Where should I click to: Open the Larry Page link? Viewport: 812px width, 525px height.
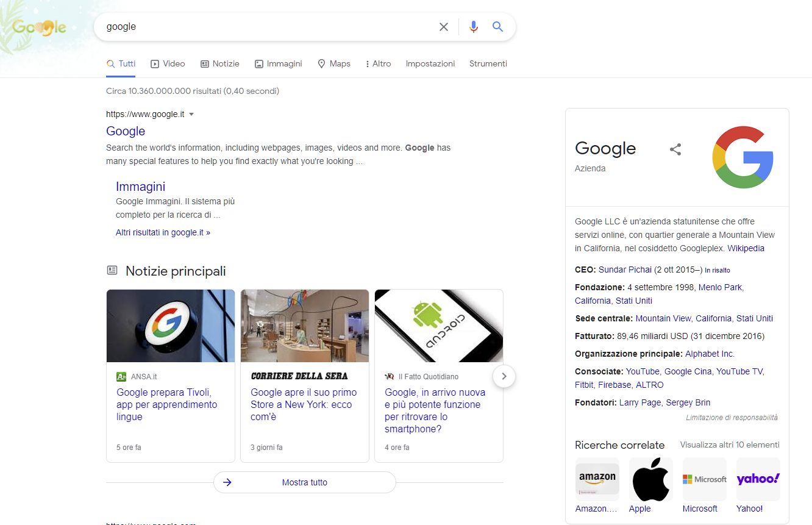pos(640,402)
